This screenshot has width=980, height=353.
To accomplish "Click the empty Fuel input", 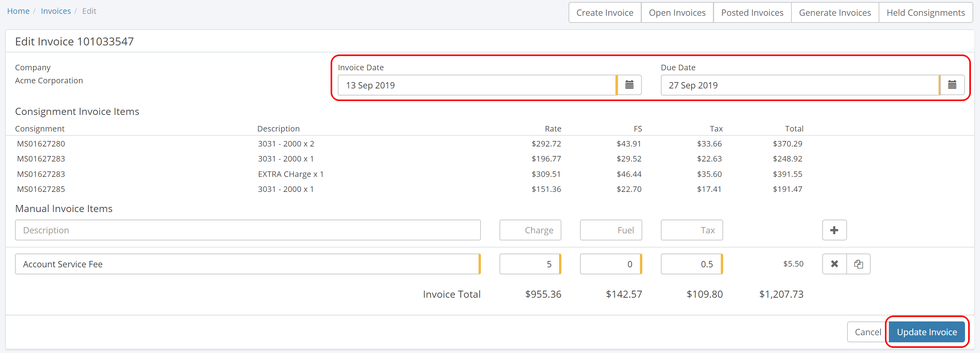I will pyautogui.click(x=611, y=230).
